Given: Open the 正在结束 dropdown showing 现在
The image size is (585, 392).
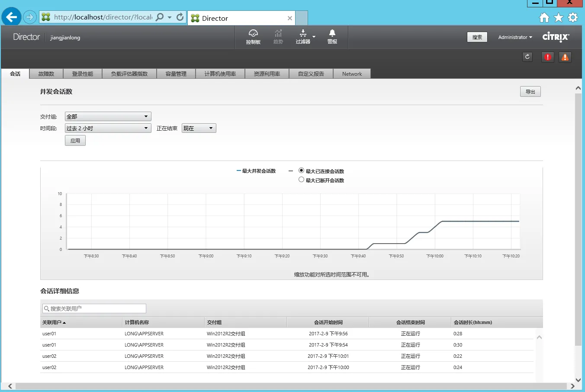Looking at the screenshot, I should pyautogui.click(x=199, y=128).
